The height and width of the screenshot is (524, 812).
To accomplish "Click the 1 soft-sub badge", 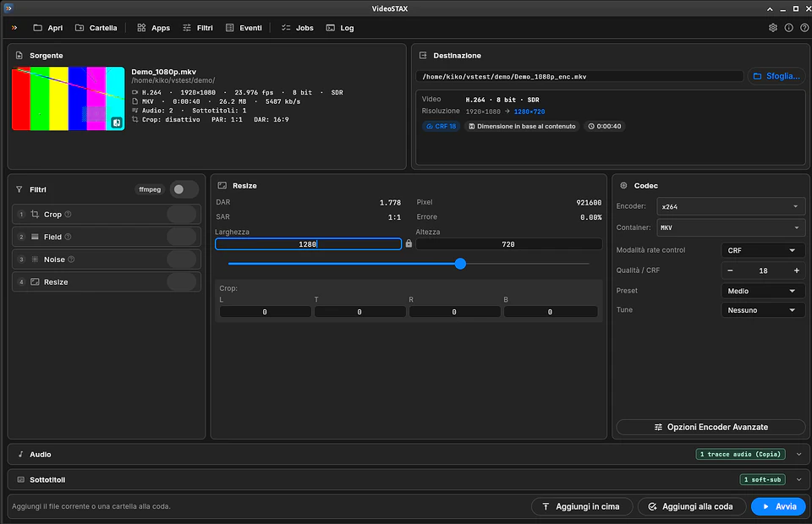I will pos(762,479).
